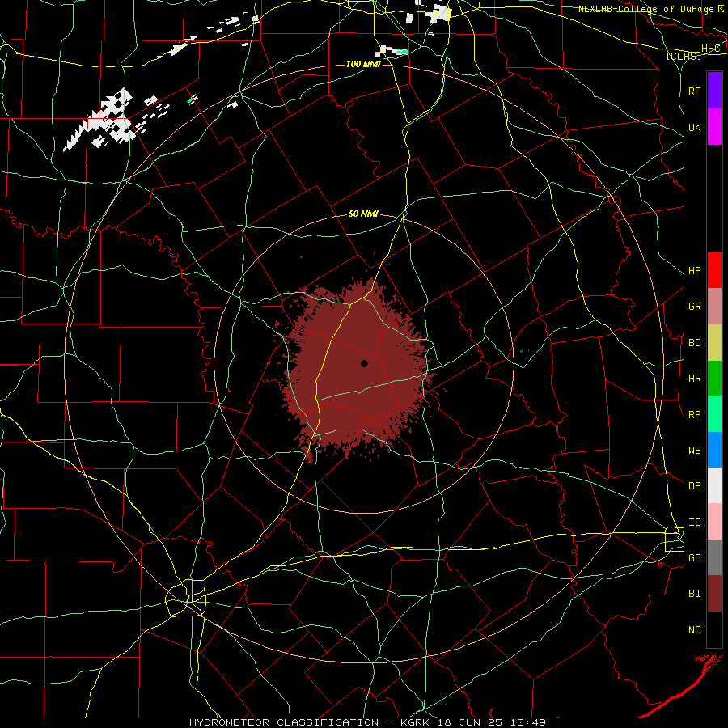The image size is (728, 728).
Task: Click the ND black legend swatch
Action: click(714, 629)
